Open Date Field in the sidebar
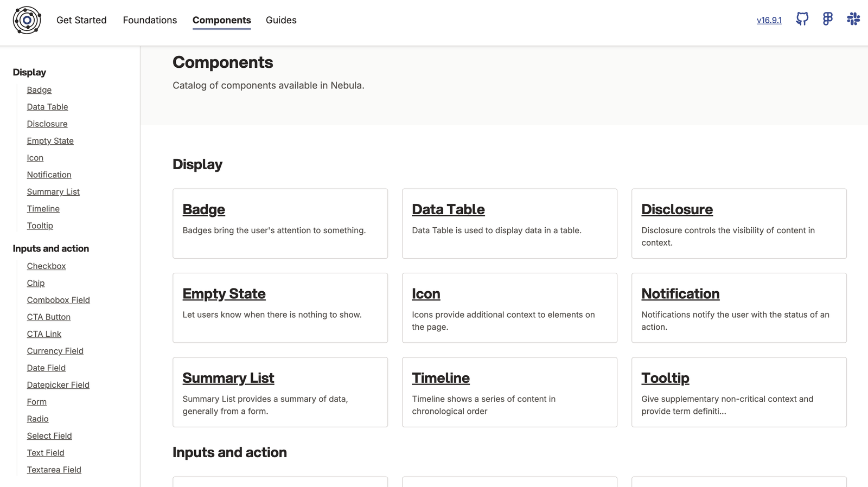Viewport: 868px width, 487px height. click(x=46, y=368)
